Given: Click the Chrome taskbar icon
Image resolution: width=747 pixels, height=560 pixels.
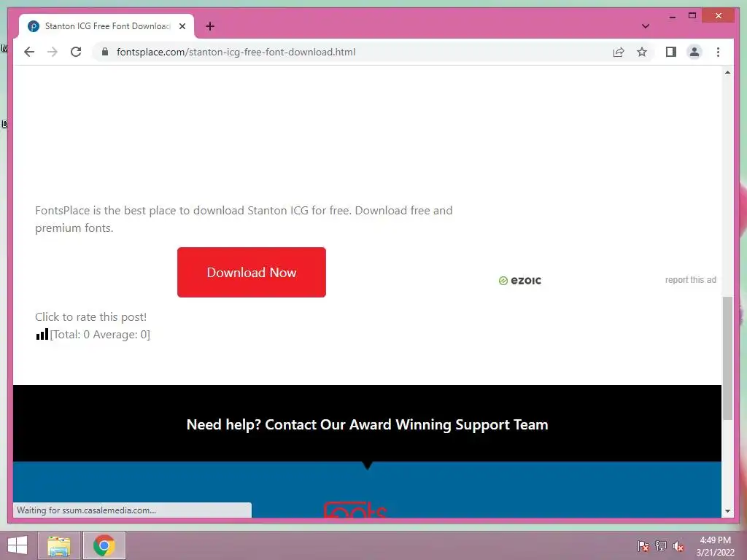Looking at the screenshot, I should coord(104,545).
